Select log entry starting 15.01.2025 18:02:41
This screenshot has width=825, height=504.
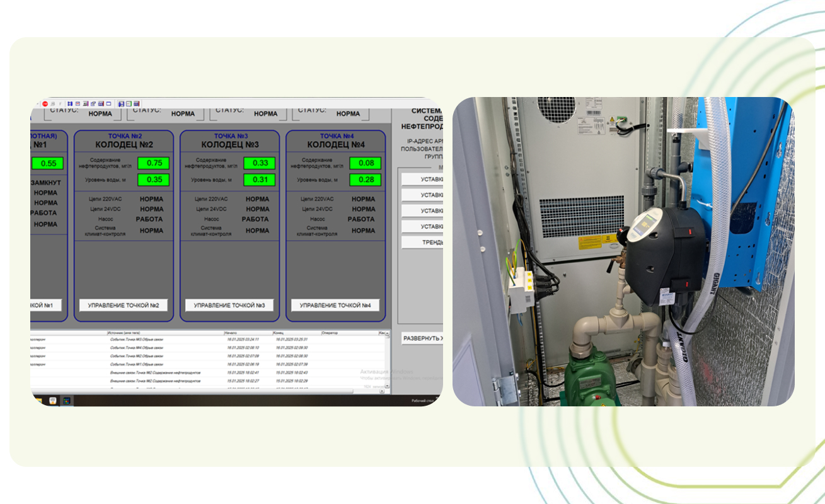pyautogui.click(x=208, y=373)
